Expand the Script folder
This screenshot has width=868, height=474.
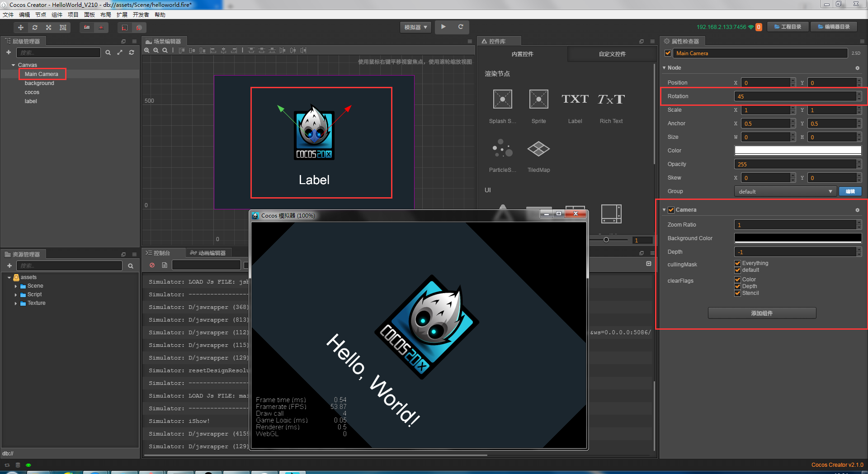(x=16, y=295)
